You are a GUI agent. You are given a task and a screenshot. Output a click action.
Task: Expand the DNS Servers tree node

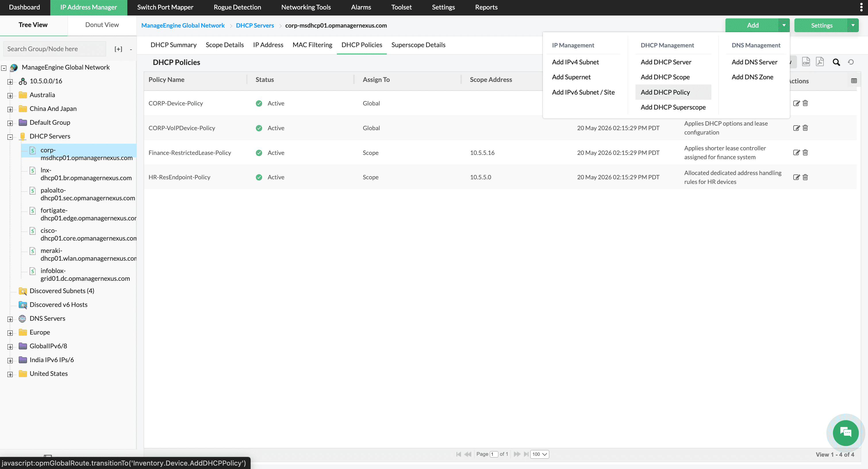coord(10,319)
